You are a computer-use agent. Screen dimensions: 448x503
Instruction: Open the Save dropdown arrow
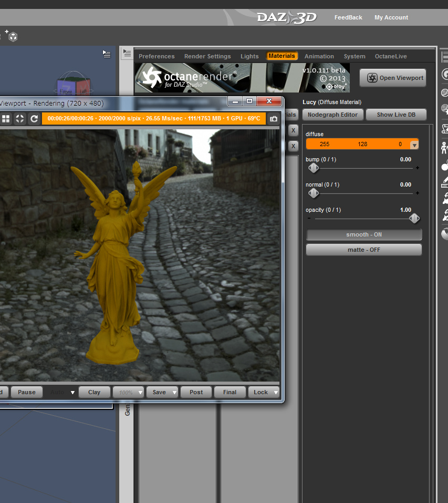[x=174, y=392]
